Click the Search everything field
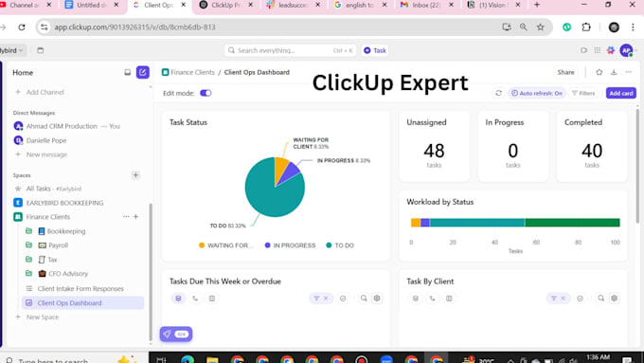This screenshot has width=644, height=363. pos(290,50)
